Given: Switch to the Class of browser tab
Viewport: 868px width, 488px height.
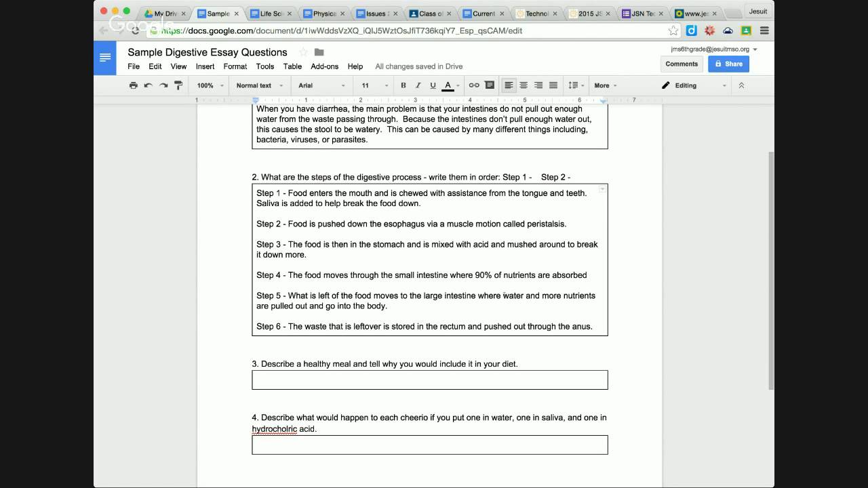Looking at the screenshot, I should click(x=431, y=14).
